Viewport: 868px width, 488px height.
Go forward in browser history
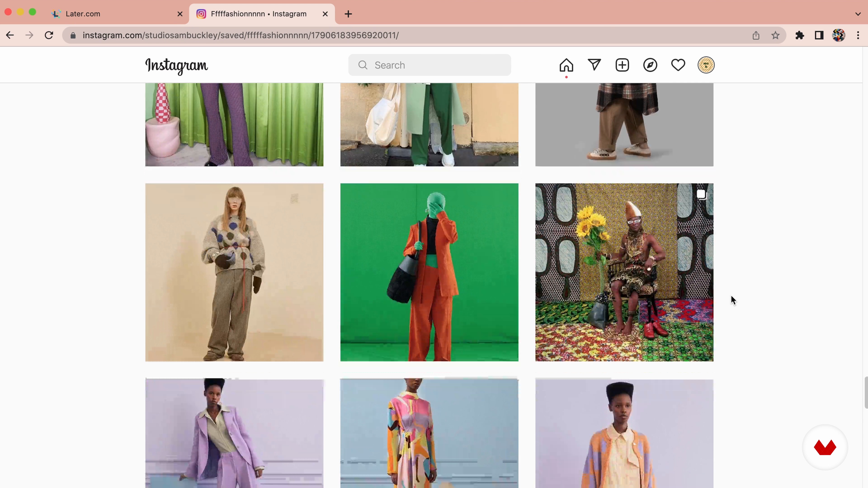pos(29,35)
